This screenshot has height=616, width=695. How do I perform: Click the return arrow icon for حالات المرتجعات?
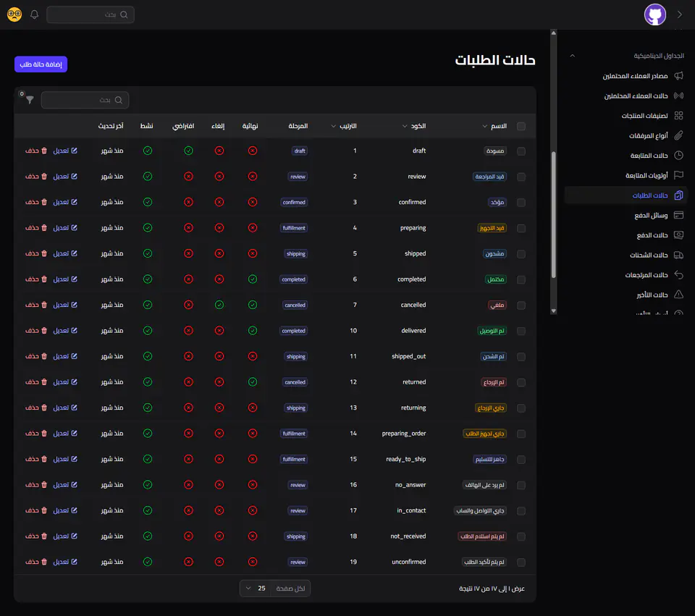(678, 275)
